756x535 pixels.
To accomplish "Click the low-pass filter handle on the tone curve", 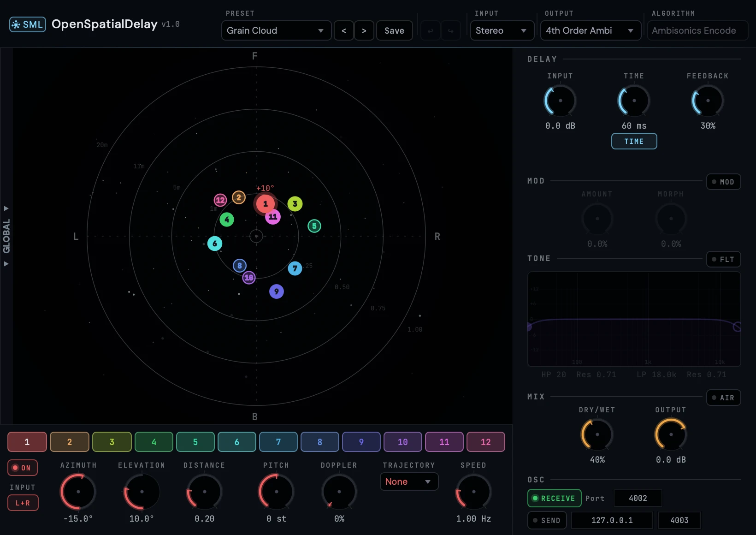I will pyautogui.click(x=737, y=327).
